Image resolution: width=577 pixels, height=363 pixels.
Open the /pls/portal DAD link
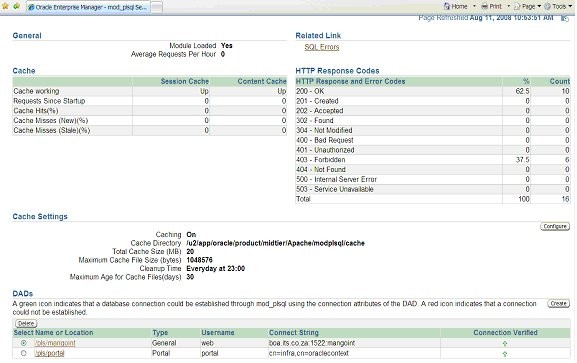point(50,353)
